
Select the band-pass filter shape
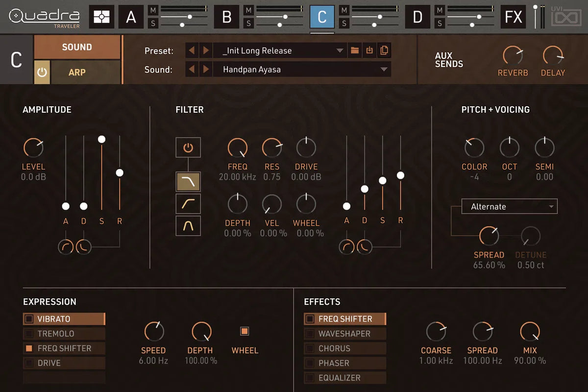coord(188,225)
